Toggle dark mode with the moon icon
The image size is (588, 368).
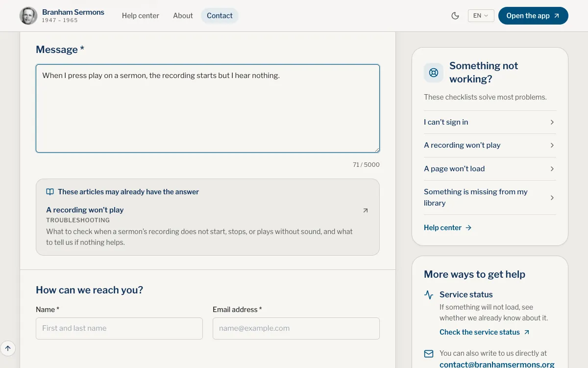(455, 16)
